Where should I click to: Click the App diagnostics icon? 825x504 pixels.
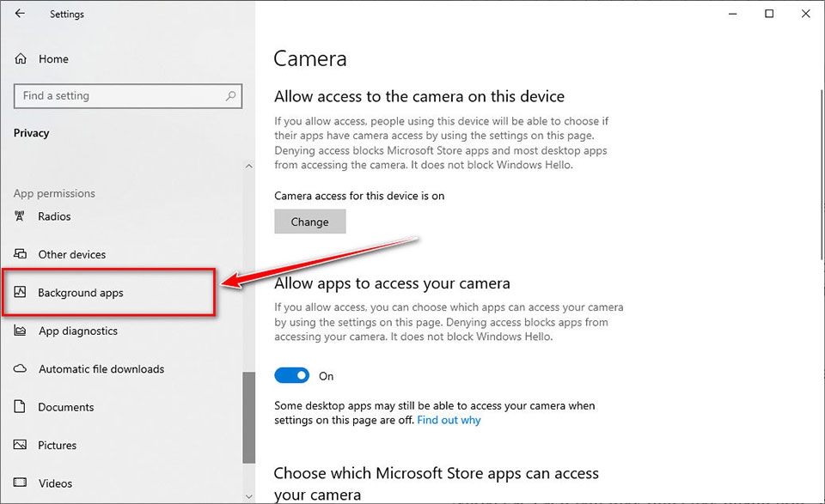pyautogui.click(x=21, y=331)
